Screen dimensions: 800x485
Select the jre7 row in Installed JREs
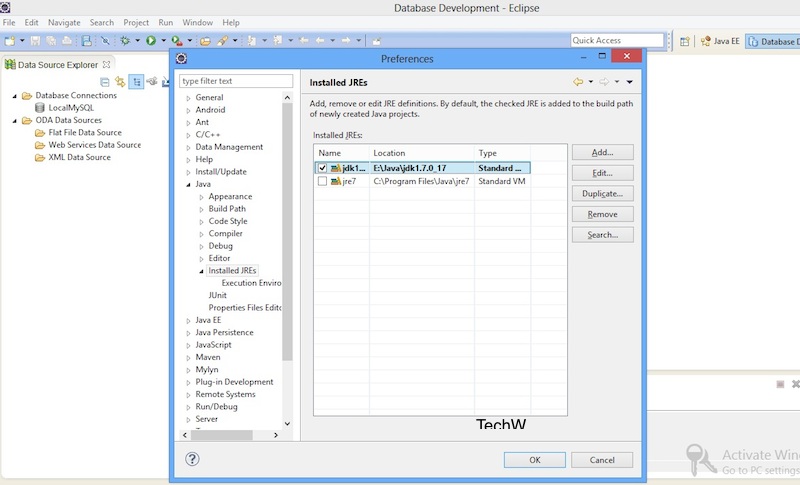(422, 181)
